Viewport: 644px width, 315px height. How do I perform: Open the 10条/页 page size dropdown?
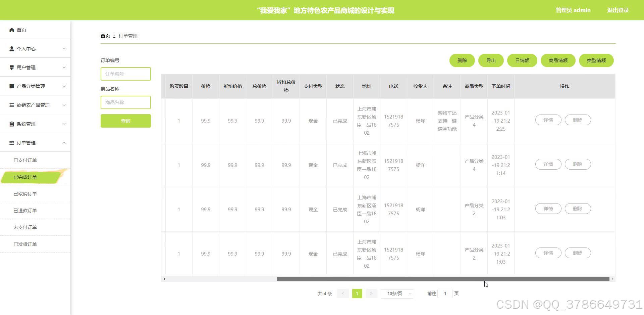click(x=397, y=294)
